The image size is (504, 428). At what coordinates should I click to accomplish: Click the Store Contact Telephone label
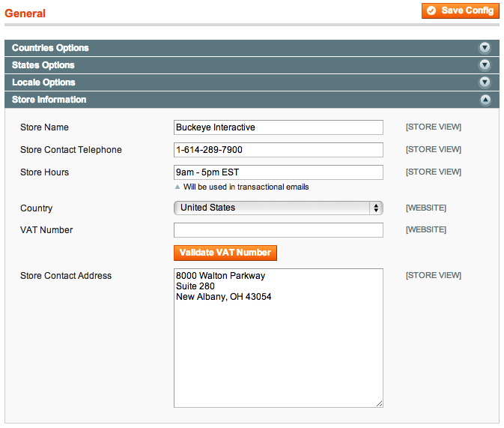pyautogui.click(x=71, y=150)
